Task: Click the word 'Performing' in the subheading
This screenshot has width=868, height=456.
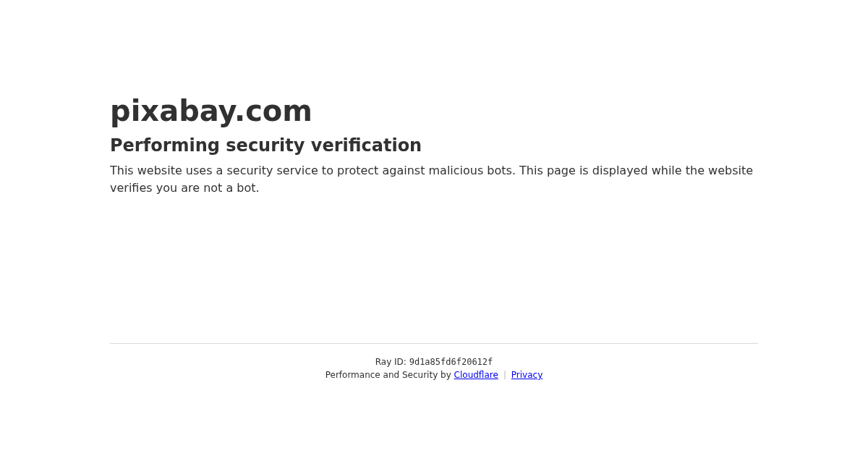Action: (x=165, y=145)
